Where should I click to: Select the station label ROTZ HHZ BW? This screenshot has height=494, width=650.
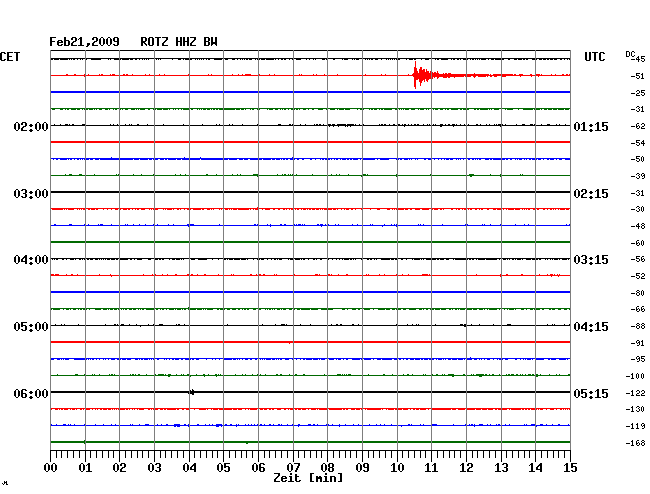(x=179, y=42)
